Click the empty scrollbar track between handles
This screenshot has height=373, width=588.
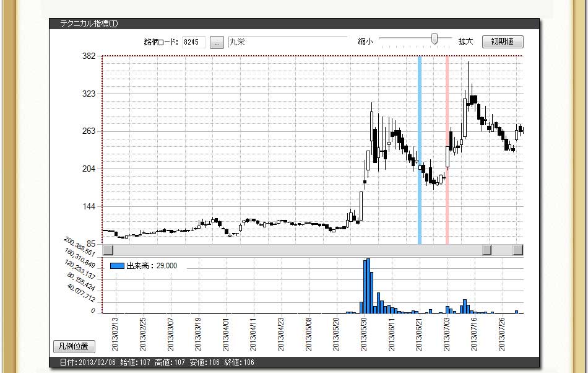coord(297,250)
